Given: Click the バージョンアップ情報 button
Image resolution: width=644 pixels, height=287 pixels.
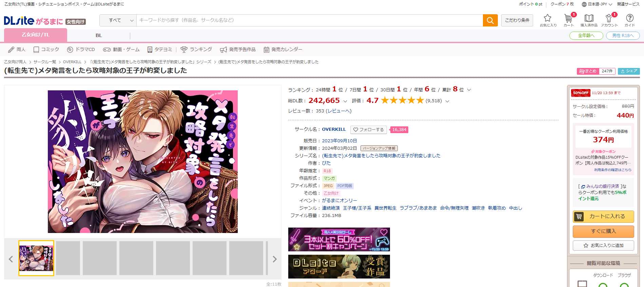Looking at the screenshot, I should click(x=379, y=148).
